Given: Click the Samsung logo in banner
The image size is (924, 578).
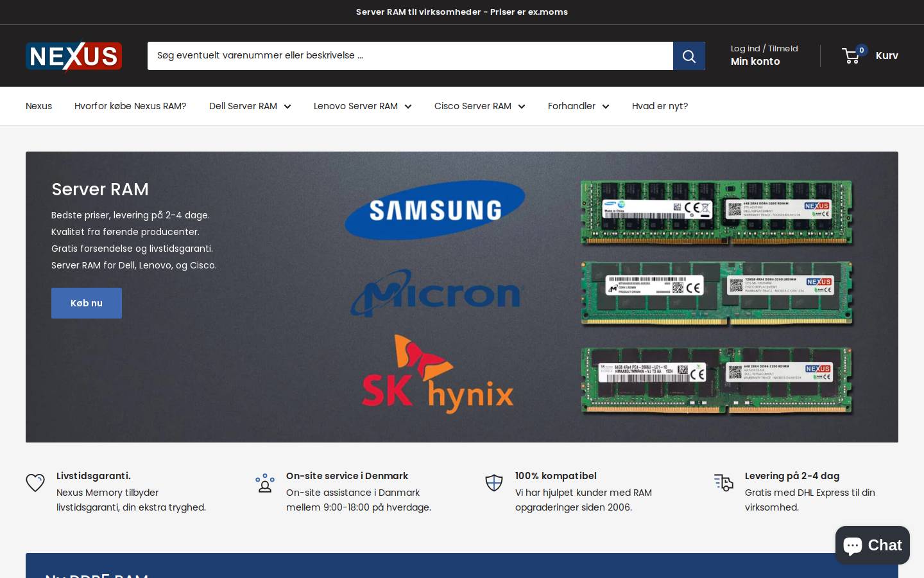Looking at the screenshot, I should pos(435,210).
